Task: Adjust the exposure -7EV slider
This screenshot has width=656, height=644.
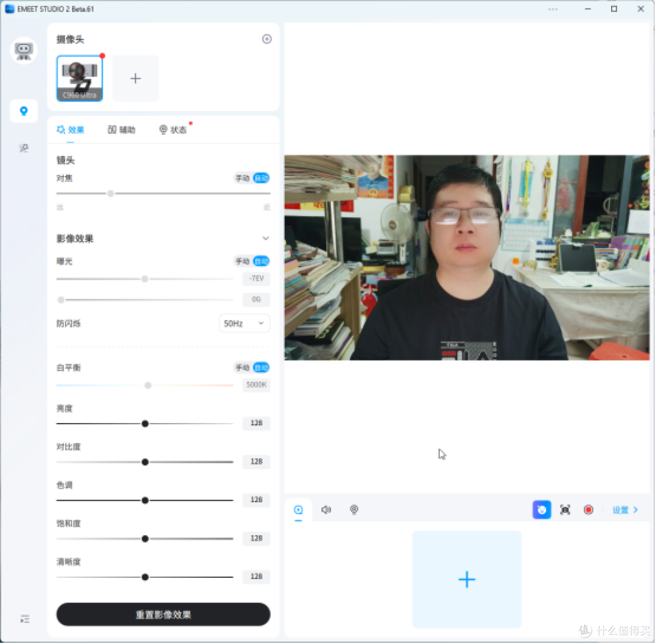Action: 145,279
